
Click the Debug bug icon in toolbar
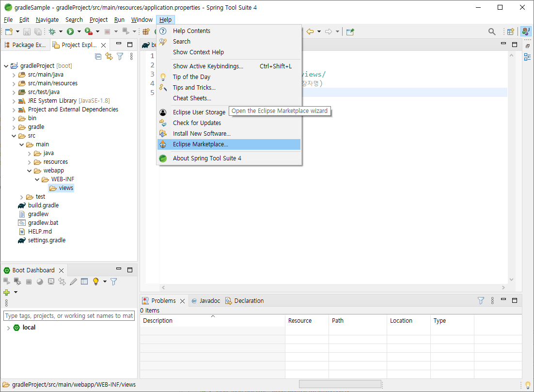point(52,31)
